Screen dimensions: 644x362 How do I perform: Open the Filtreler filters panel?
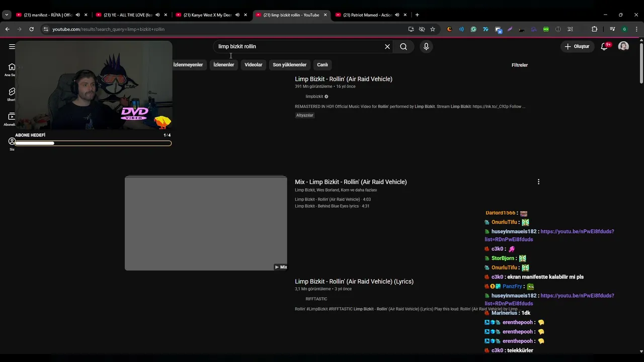pos(520,65)
